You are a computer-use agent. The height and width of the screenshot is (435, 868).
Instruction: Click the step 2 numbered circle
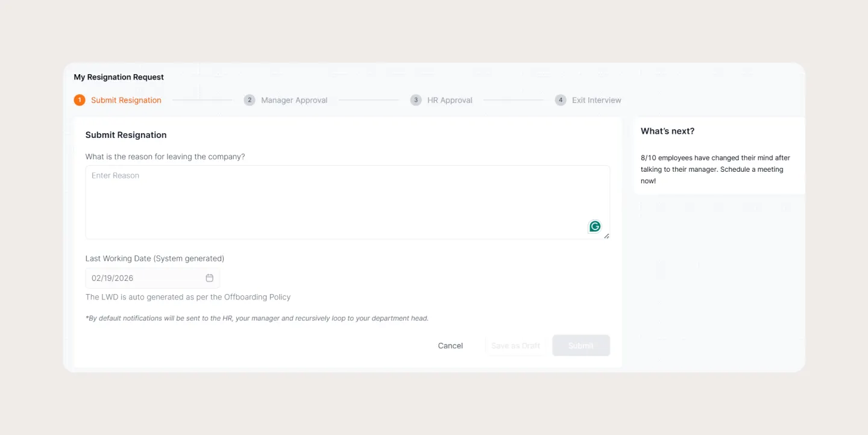tap(250, 99)
